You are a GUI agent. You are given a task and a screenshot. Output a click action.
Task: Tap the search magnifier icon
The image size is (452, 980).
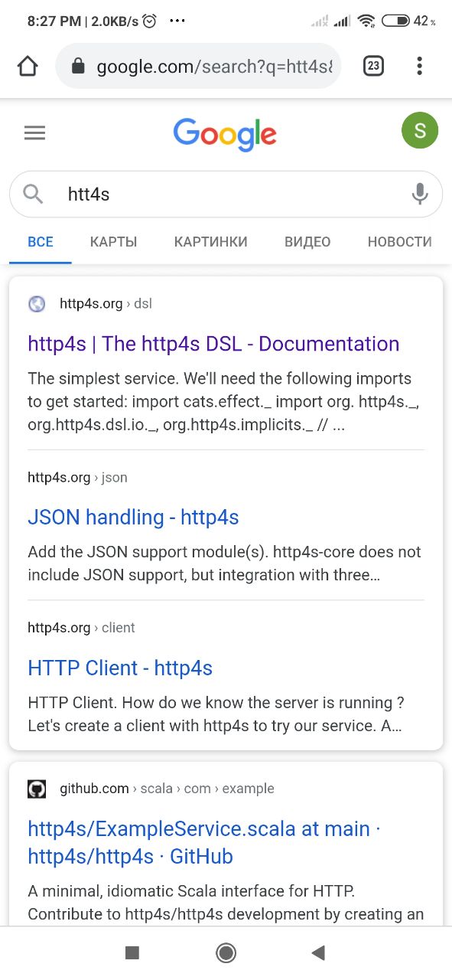tap(34, 194)
